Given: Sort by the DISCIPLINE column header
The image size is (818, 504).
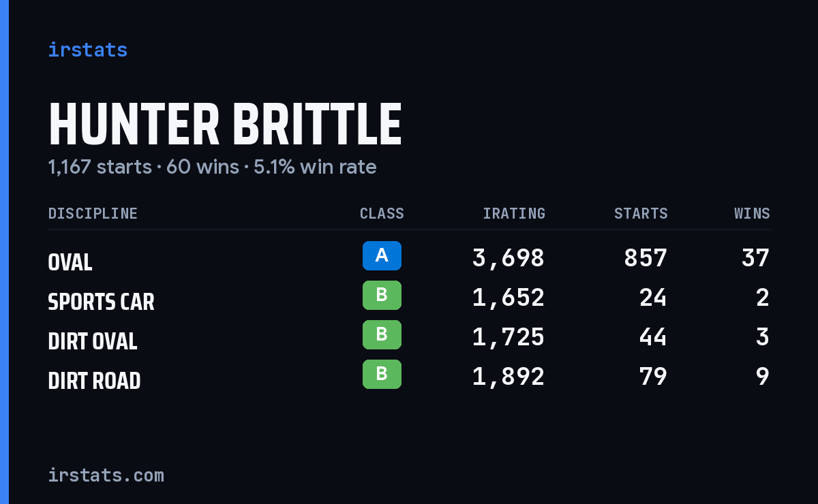Looking at the screenshot, I should 93,214.
